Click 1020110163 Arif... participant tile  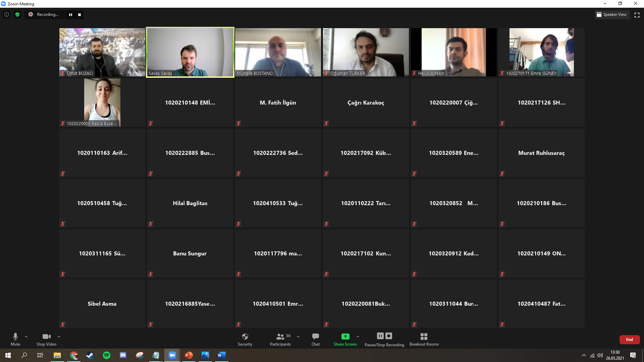(x=102, y=153)
